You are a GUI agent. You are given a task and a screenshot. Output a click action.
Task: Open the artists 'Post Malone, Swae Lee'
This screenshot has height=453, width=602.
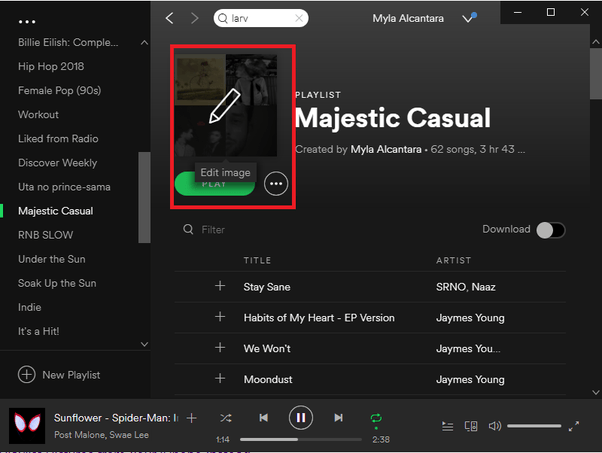point(101,435)
